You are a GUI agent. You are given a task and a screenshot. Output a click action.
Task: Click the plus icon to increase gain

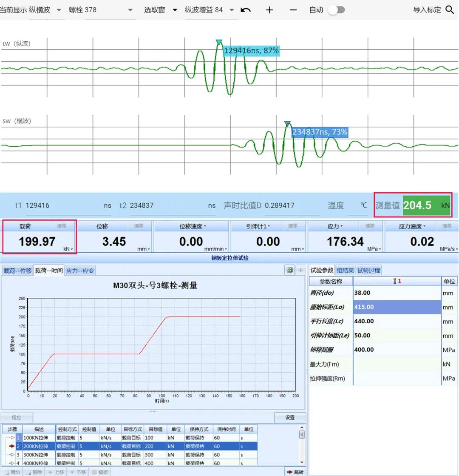click(269, 10)
